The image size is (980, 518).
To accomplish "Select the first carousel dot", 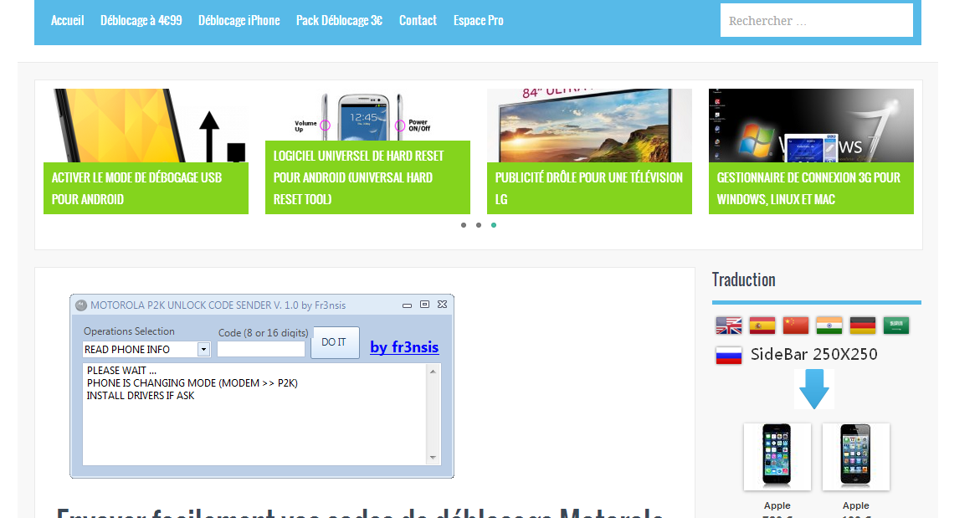I will [463, 225].
